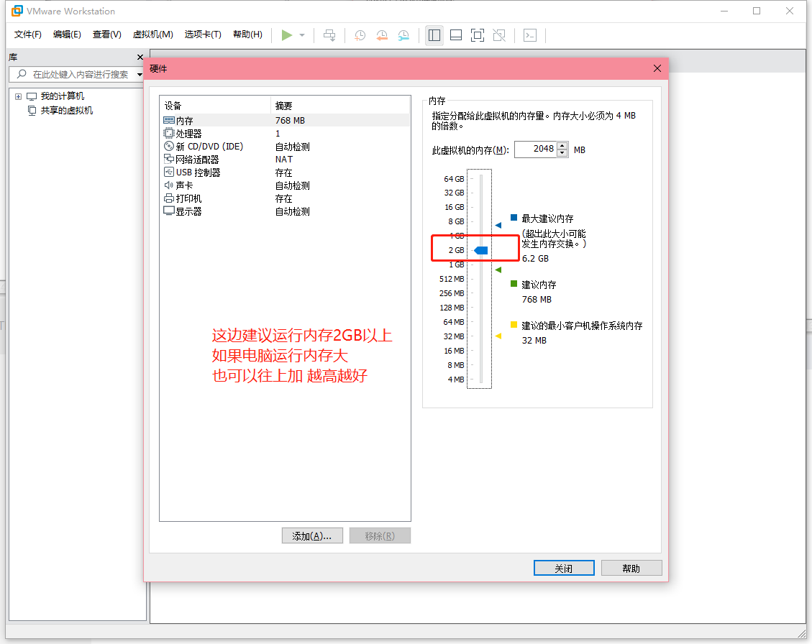Click the green Power On play icon
The width and height of the screenshot is (812, 644).
pos(286,35)
